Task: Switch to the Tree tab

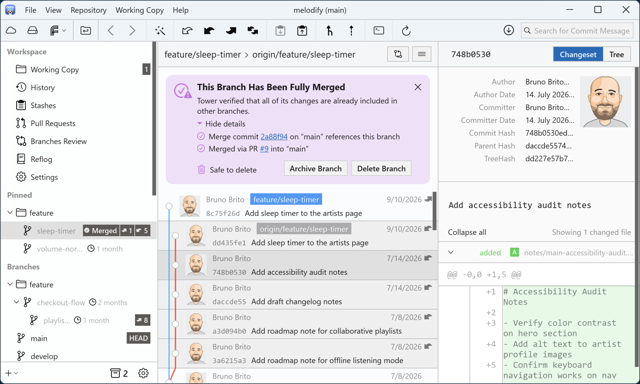Action: 616,54
